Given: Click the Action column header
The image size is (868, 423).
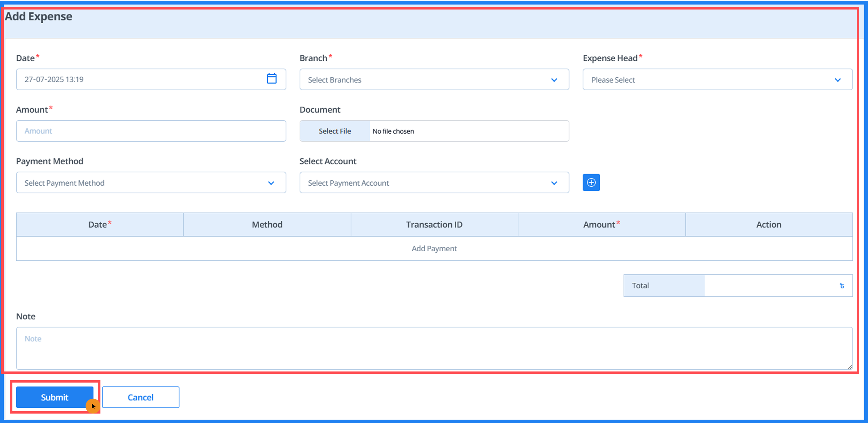Looking at the screenshot, I should point(768,224).
